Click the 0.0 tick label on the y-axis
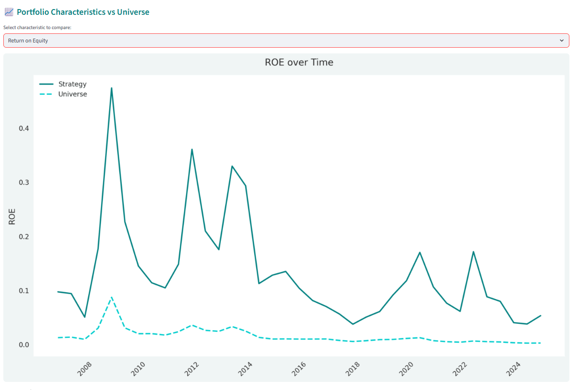The height and width of the screenshot is (390, 588). [x=22, y=345]
